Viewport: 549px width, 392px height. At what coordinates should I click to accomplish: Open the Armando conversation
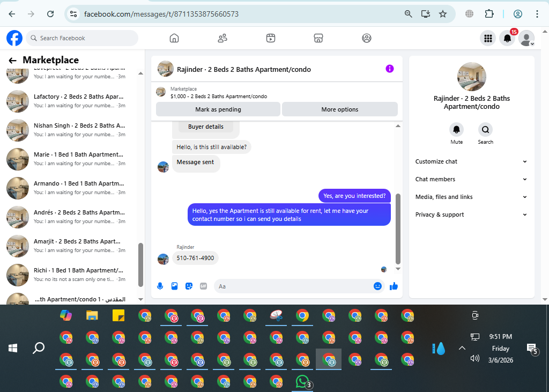click(x=70, y=188)
